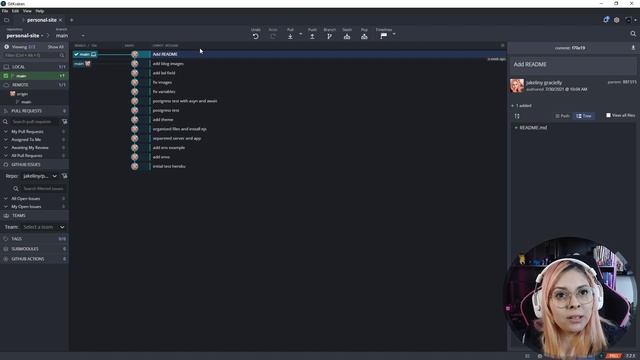Viewport: 640px width, 360px height.
Task: Click the repository folder icon in tab bar
Action: pos(7,20)
